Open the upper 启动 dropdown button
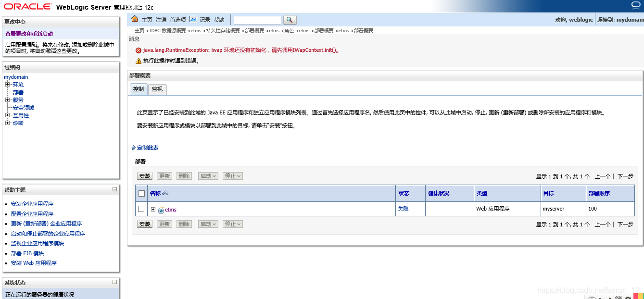This screenshot has width=644, height=299. [208, 176]
